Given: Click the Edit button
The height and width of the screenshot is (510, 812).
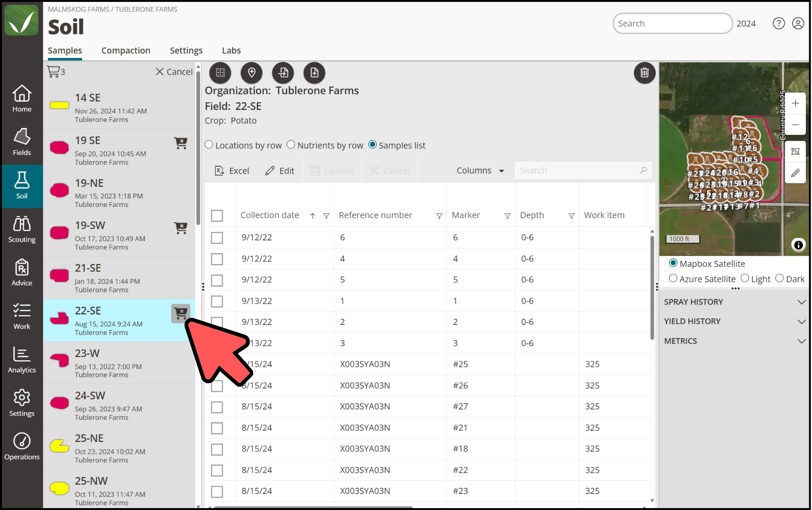Looking at the screenshot, I should tap(279, 170).
